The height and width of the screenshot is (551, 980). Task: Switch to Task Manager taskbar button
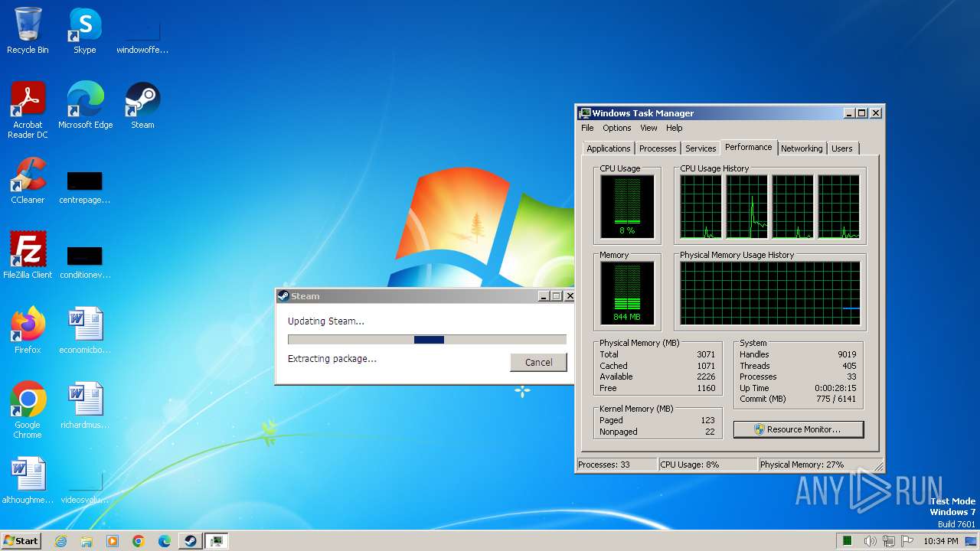(217, 541)
